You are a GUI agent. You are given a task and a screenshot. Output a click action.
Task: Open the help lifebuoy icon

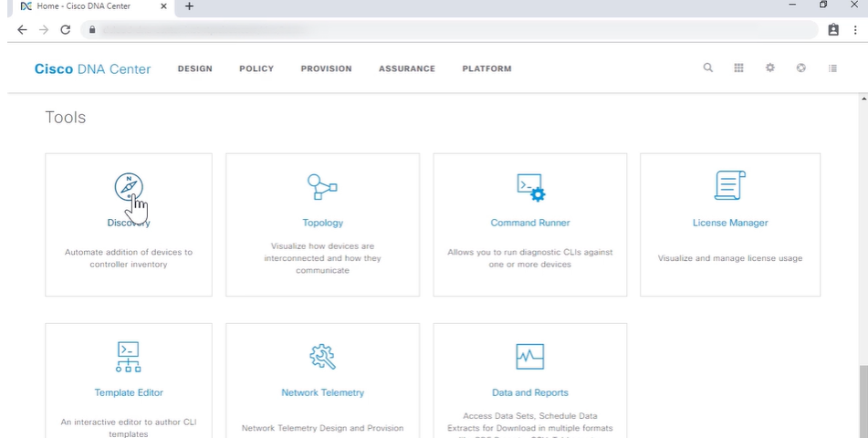point(801,68)
